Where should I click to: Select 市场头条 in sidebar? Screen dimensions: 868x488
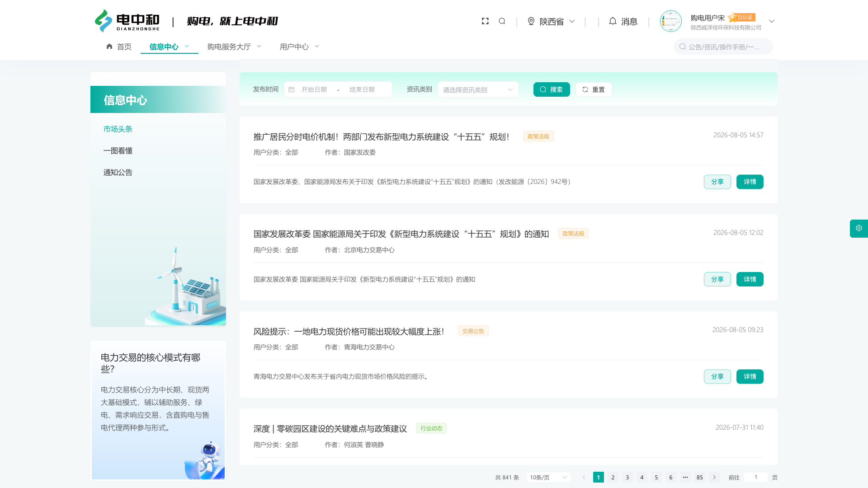pos(118,129)
